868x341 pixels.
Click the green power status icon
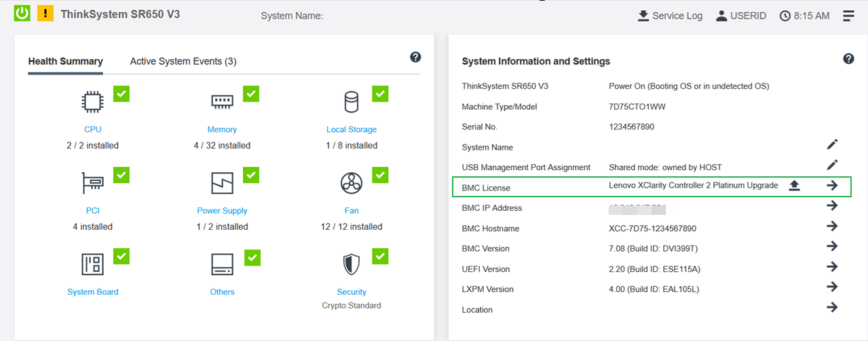point(22,13)
